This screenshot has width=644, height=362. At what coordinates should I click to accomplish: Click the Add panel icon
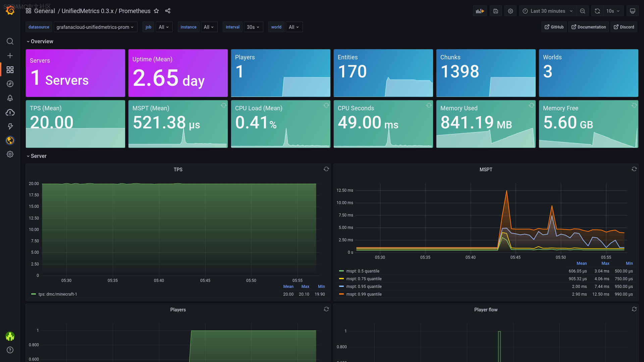click(x=480, y=11)
